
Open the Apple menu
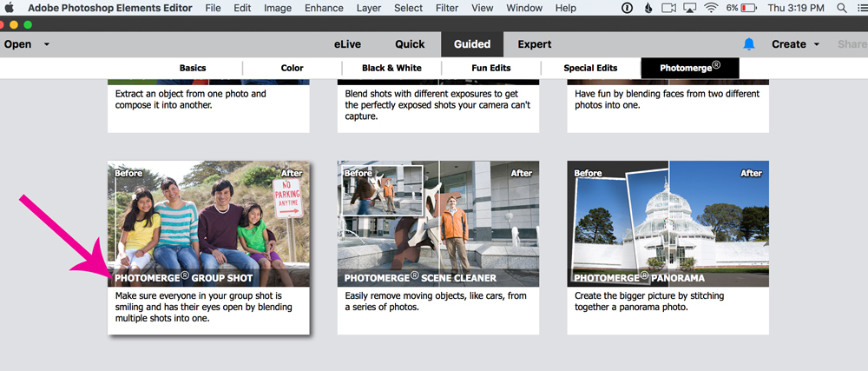pyautogui.click(x=9, y=8)
